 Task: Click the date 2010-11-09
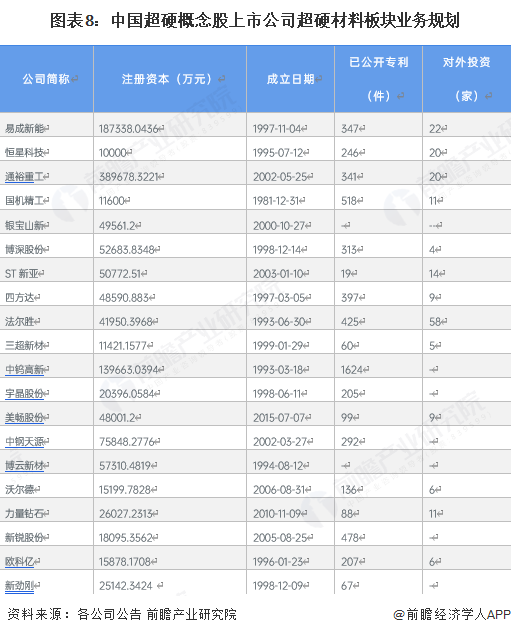277,514
